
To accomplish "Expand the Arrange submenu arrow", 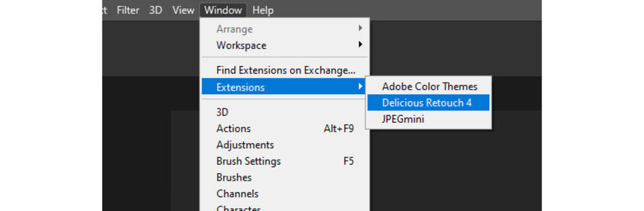I will click(360, 28).
